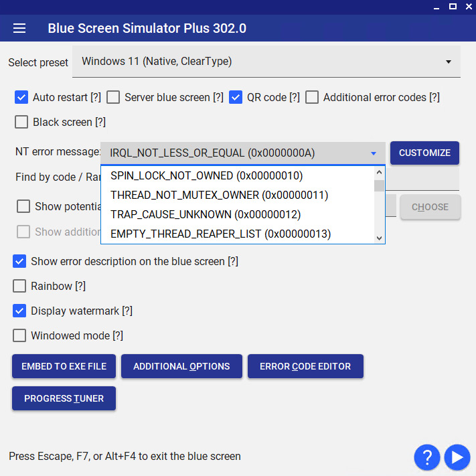Click the CUSTOMIZE button
Viewport: 476px width, 476px height.
pos(424,153)
